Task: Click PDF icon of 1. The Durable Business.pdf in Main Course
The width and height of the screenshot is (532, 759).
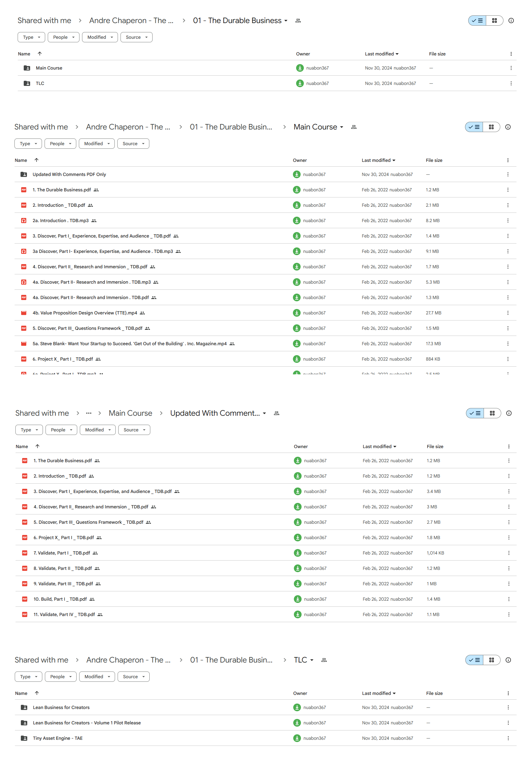Action: (24, 190)
